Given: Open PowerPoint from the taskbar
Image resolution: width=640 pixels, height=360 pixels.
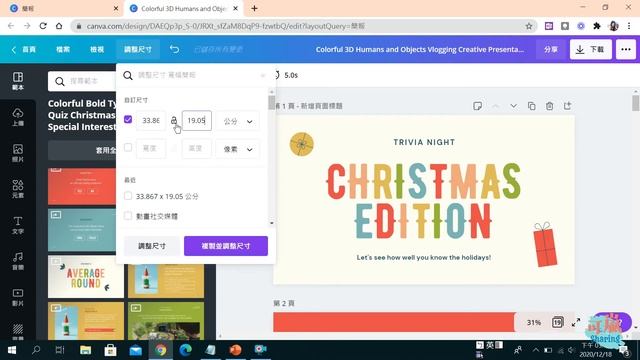Looking at the screenshot, I should point(236,350).
